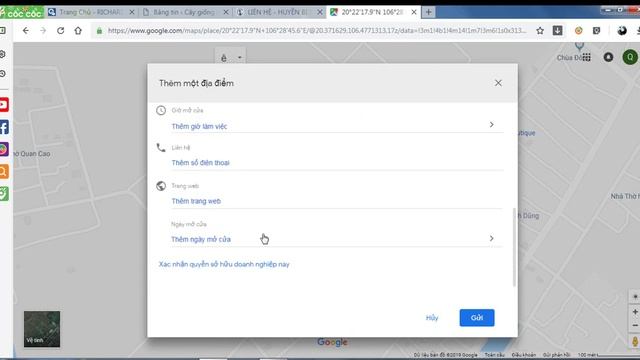Open a new browser tab
Viewport: 640px width, 360px height.
tap(429, 12)
